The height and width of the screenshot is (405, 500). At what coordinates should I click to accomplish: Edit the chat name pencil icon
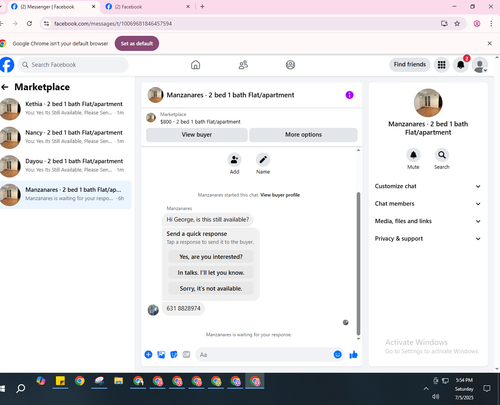(x=263, y=160)
